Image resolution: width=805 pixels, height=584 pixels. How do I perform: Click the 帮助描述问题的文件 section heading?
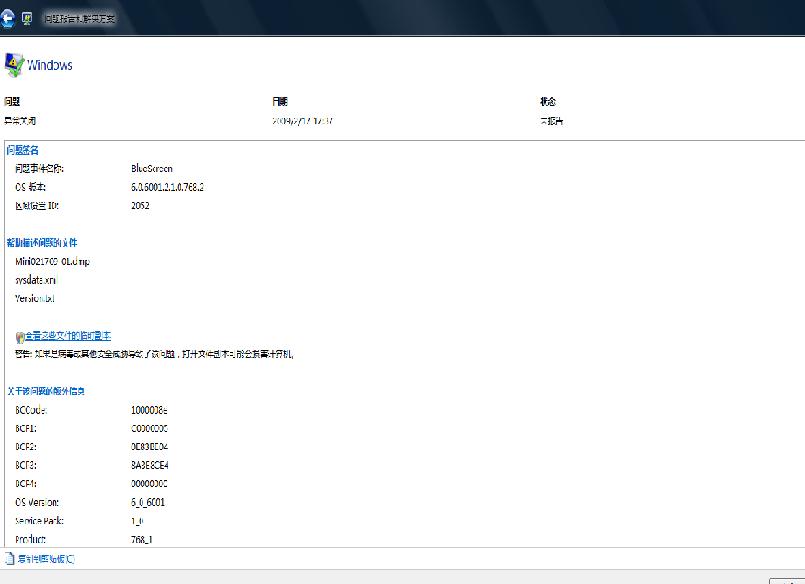(42, 243)
